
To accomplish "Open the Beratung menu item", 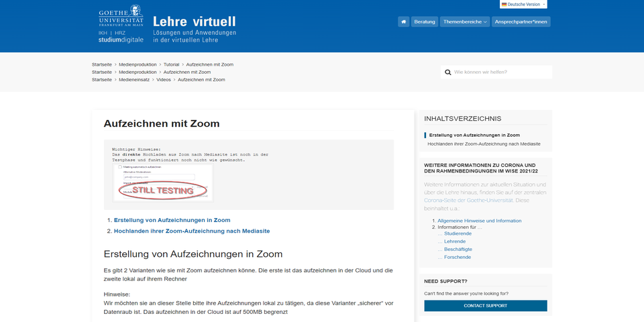I will coord(424,21).
